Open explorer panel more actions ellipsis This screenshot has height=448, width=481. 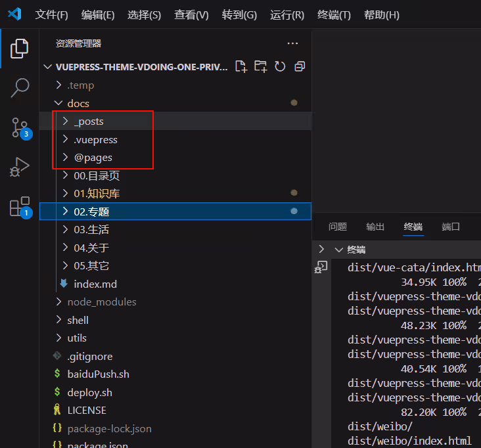click(292, 43)
